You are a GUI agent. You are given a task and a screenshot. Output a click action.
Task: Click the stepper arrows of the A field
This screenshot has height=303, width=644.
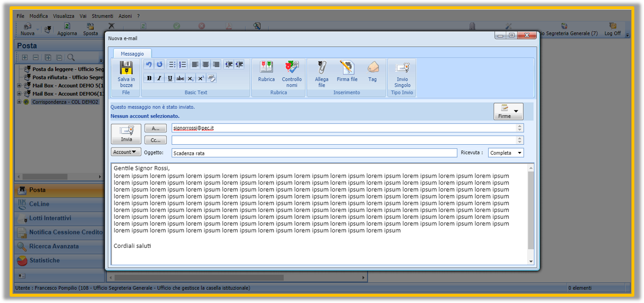(520, 128)
